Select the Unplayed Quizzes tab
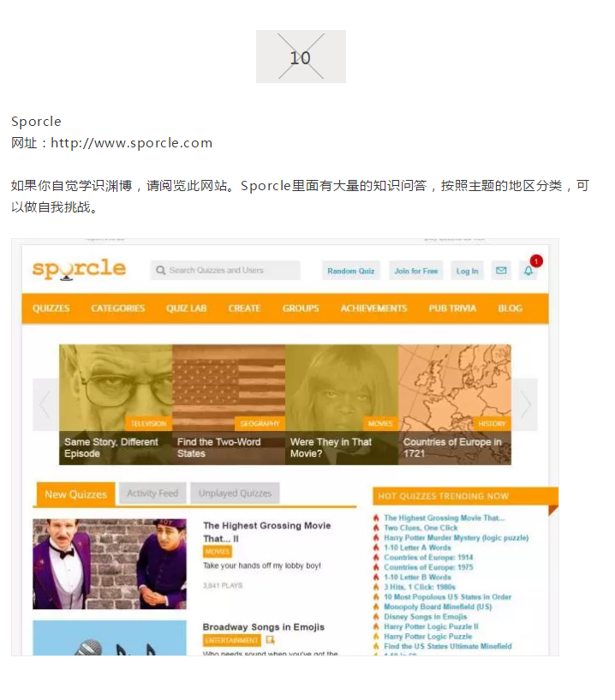Viewport: 615px width, 700px height. [x=236, y=494]
